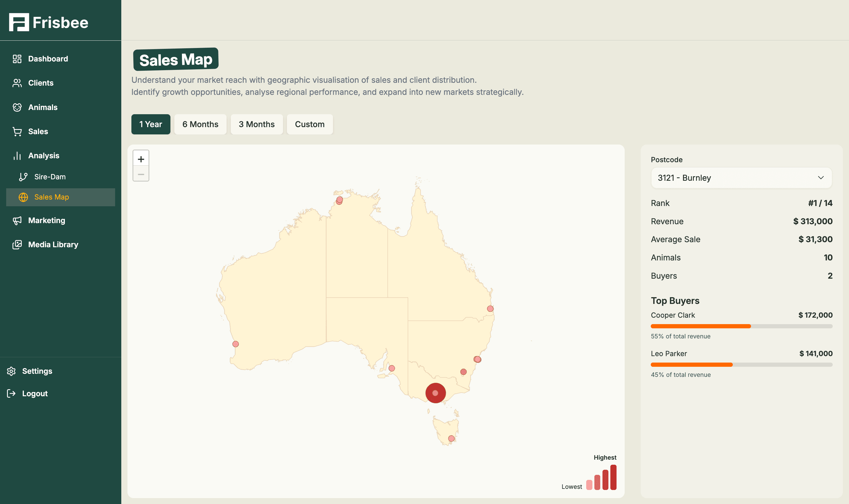Click the chevron on the postcode selector
This screenshot has width=849, height=504.
tap(821, 178)
